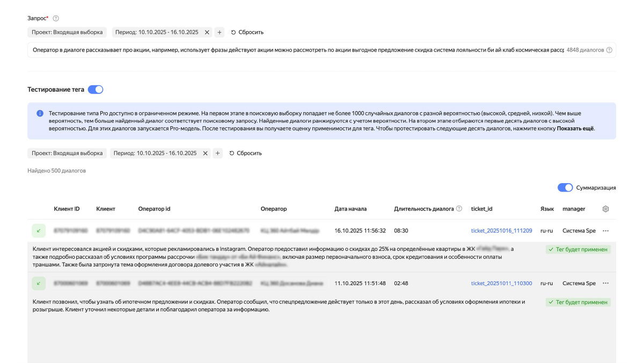Remove the Период filter in the Запрос section
644x363 pixels.
pyautogui.click(x=207, y=32)
